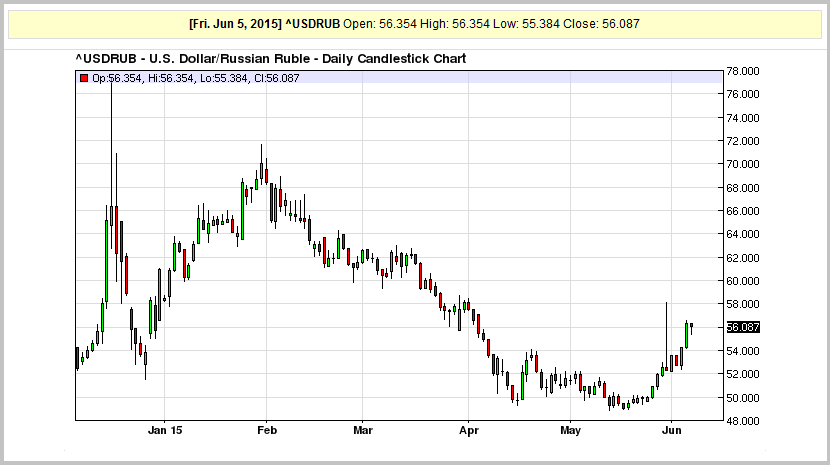This screenshot has width=830, height=465.
Task: Click the 66.000 price axis label
Action: pos(743,211)
